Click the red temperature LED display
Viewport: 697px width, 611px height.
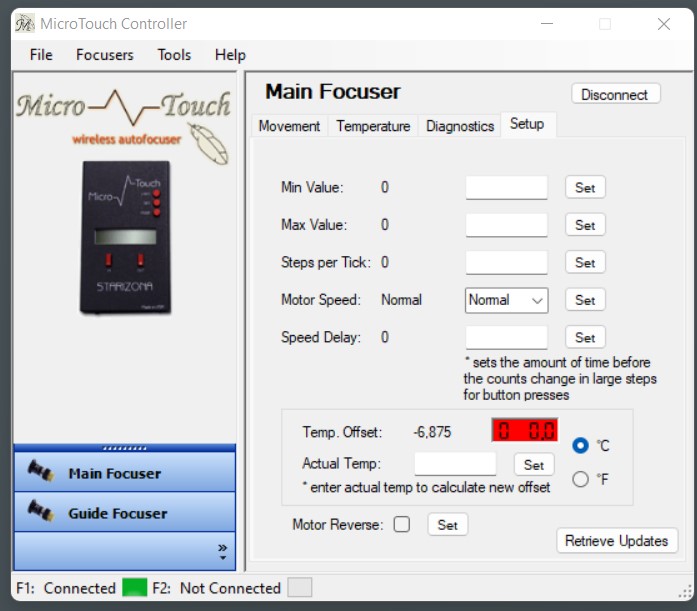tap(525, 430)
